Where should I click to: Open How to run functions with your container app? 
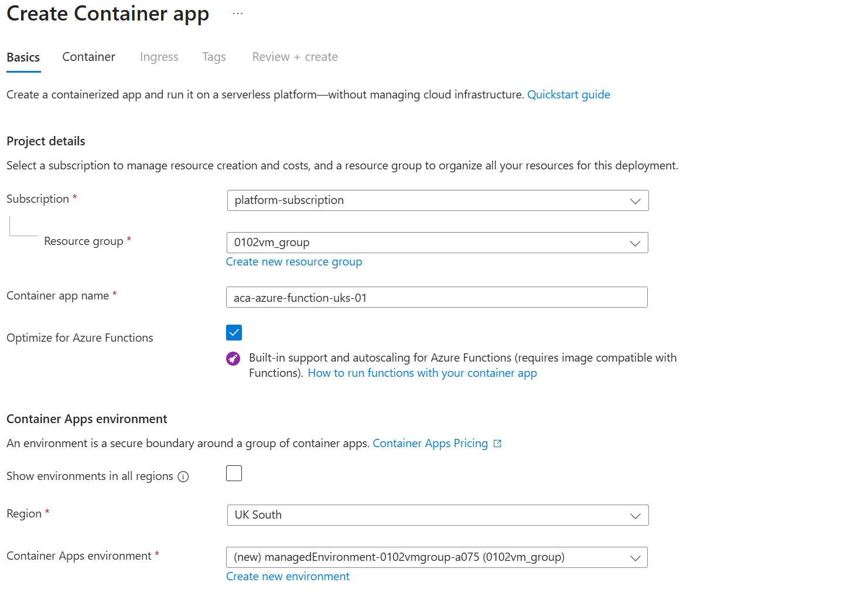click(x=422, y=373)
